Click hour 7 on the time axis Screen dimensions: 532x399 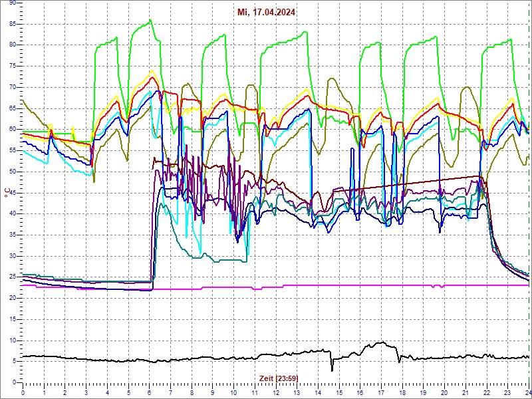click(x=171, y=392)
